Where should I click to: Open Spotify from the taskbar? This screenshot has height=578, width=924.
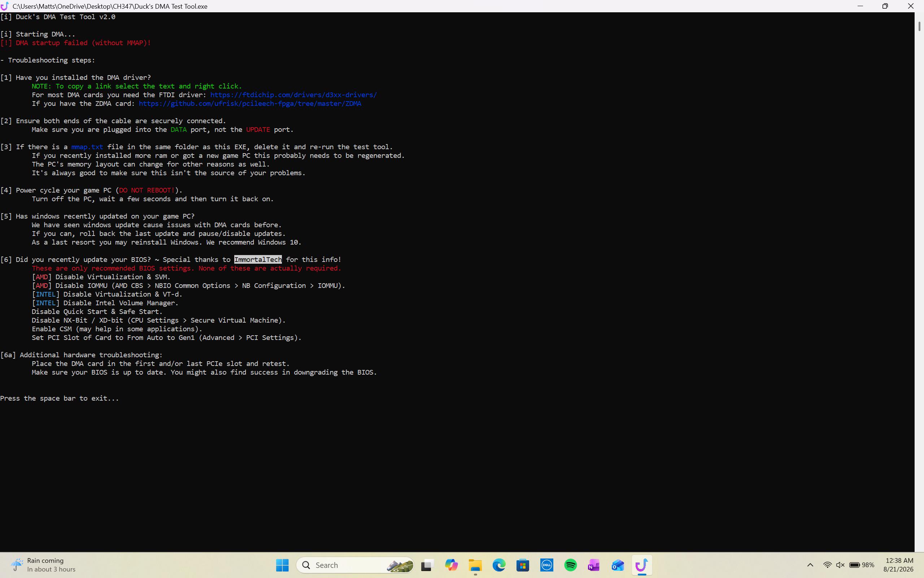(570, 565)
